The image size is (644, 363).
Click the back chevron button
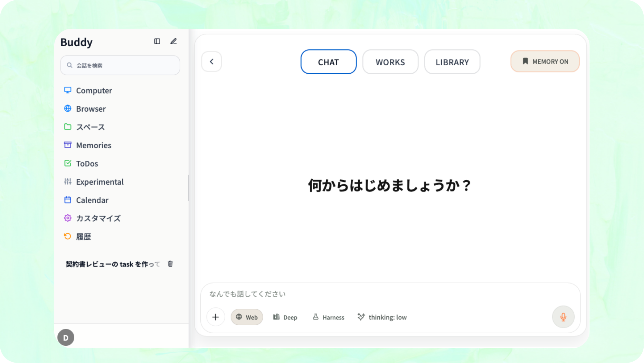click(x=211, y=62)
